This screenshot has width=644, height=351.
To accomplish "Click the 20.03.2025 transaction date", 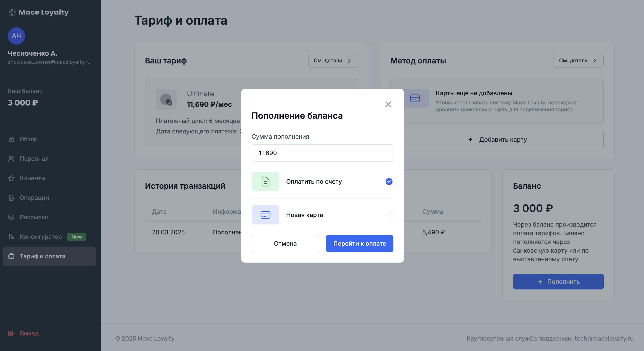I will pyautogui.click(x=168, y=232).
